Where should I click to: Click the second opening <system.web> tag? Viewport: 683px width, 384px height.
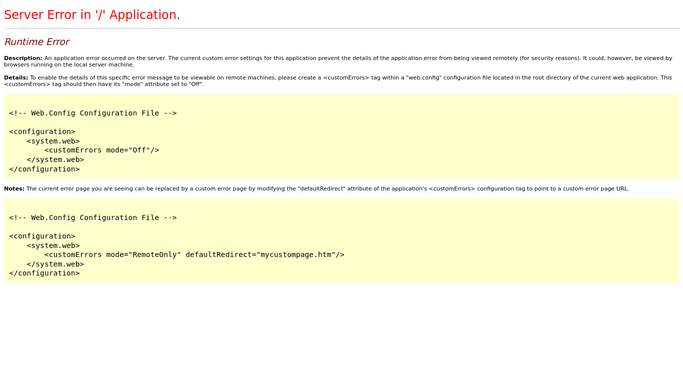tap(53, 246)
